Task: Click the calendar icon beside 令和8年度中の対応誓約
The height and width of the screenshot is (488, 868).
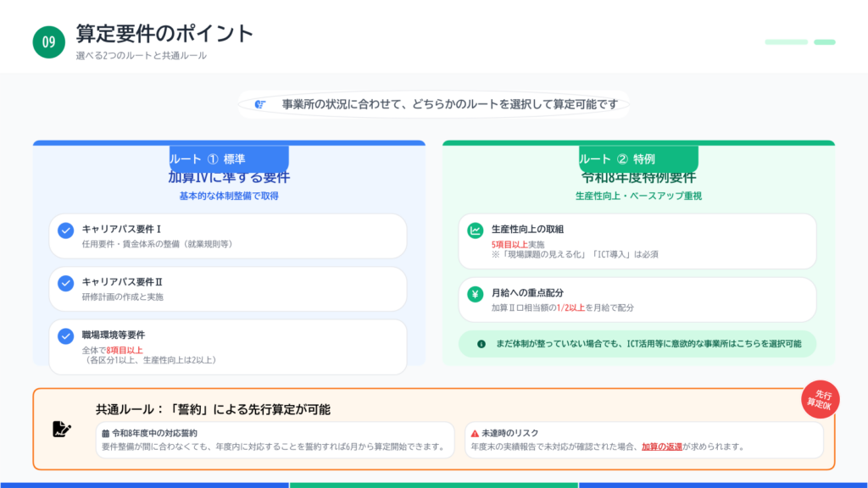Action: pos(105,433)
